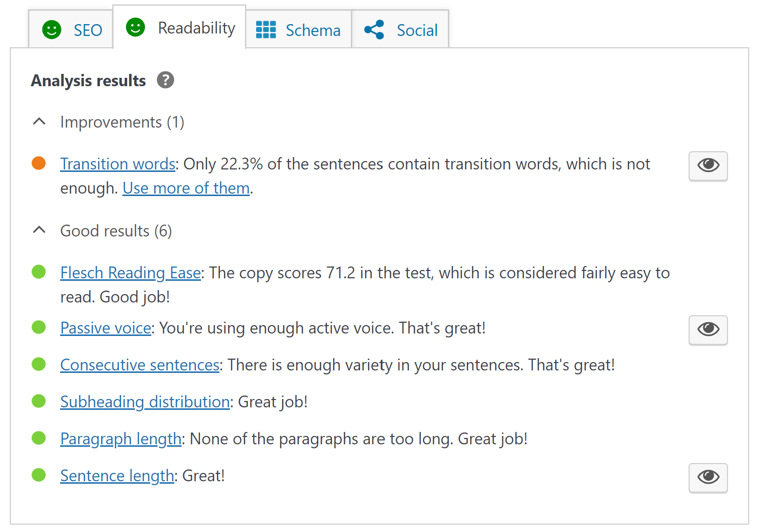Click the green dot beside Paragraph length

tap(38, 437)
